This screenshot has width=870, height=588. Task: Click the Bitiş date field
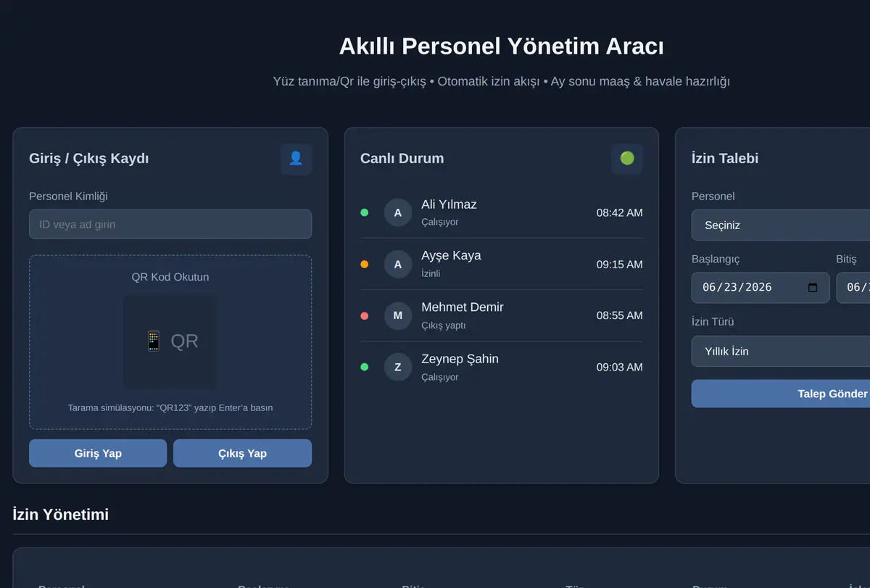853,287
